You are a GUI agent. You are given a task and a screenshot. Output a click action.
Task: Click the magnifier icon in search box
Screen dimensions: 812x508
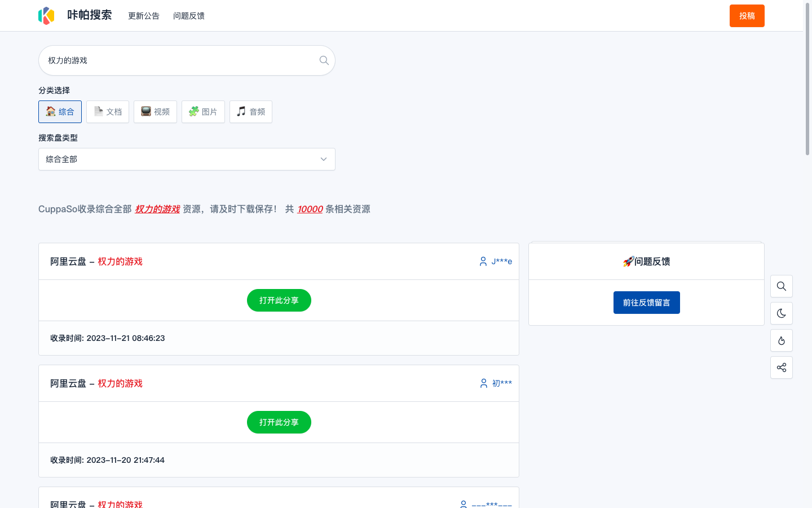coord(324,60)
